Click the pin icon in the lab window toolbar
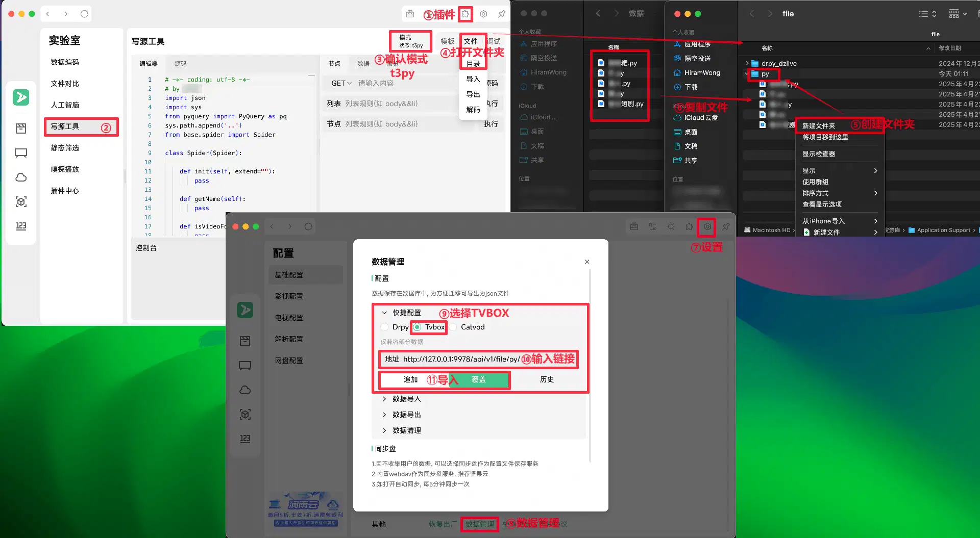The width and height of the screenshot is (980, 538). (502, 14)
